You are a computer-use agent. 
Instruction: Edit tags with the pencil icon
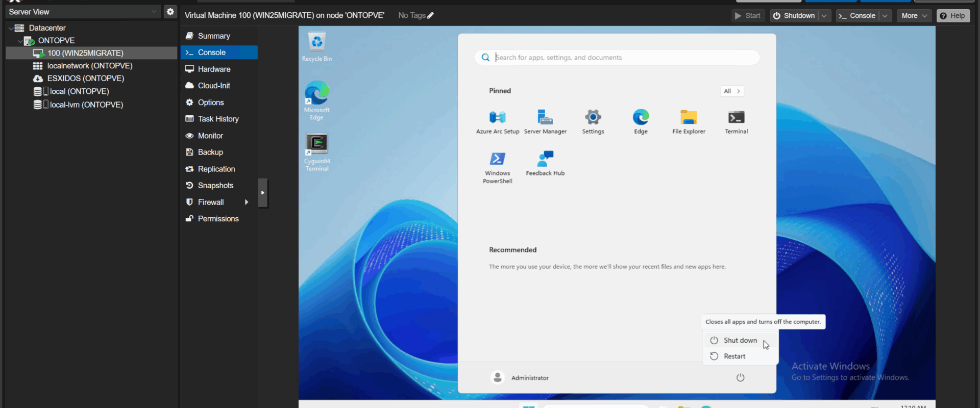coord(430,15)
